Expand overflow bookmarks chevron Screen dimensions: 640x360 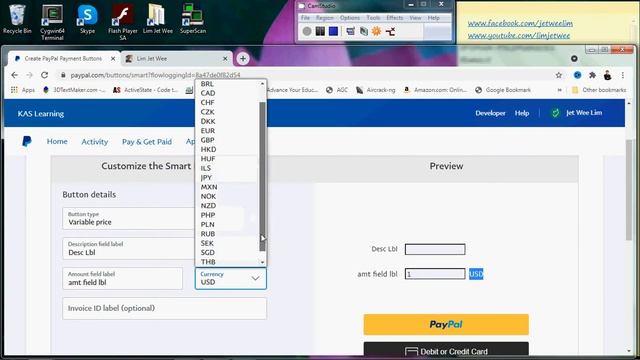click(560, 90)
